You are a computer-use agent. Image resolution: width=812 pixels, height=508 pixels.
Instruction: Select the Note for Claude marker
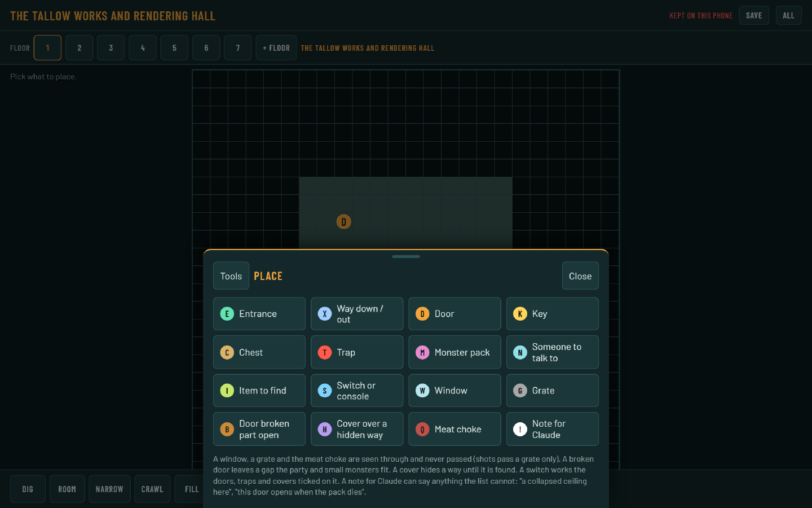(553, 429)
